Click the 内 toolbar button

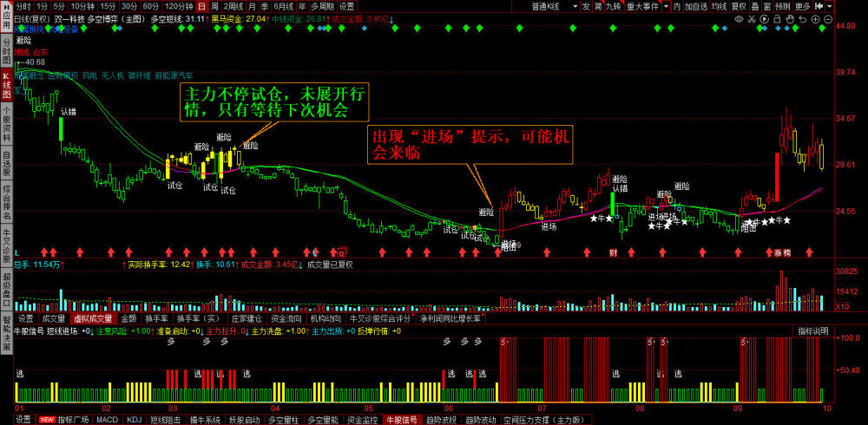(678, 7)
